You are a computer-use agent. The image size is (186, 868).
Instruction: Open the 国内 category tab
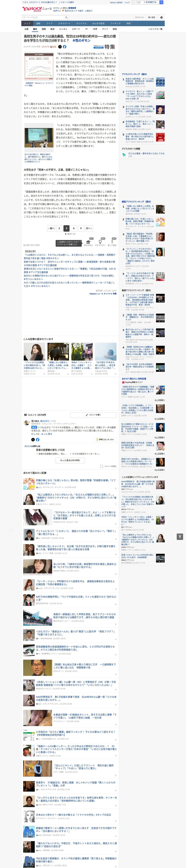click(35, 29)
